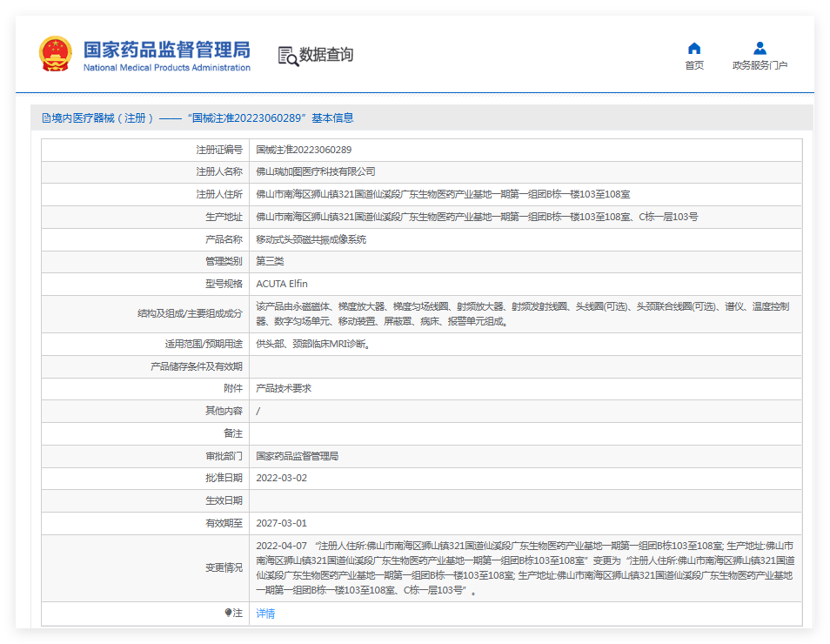Viewport: 830px width, 644px height.
Task: Select the change record starting 2022-04-07
Action: [x=525, y=567]
